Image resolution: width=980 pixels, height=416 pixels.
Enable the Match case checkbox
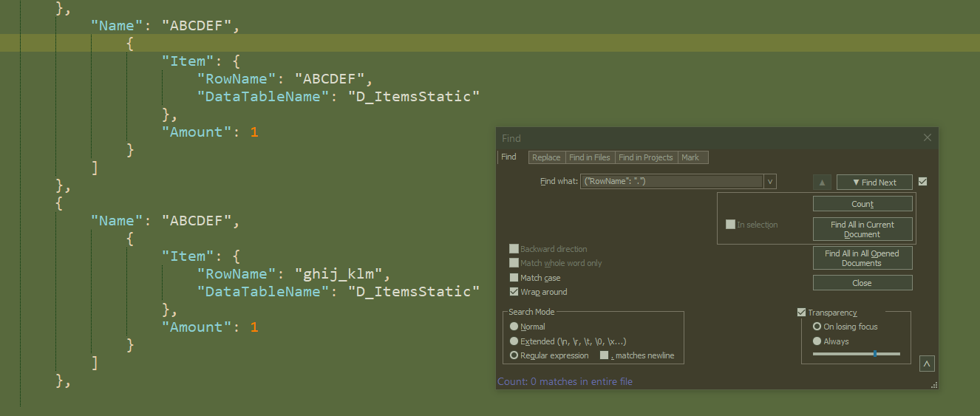(514, 278)
